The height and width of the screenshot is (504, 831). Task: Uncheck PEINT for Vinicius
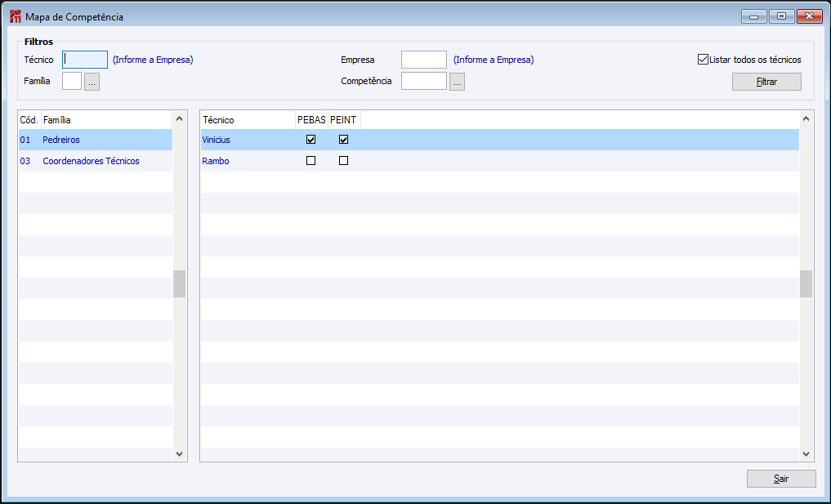pyautogui.click(x=343, y=140)
